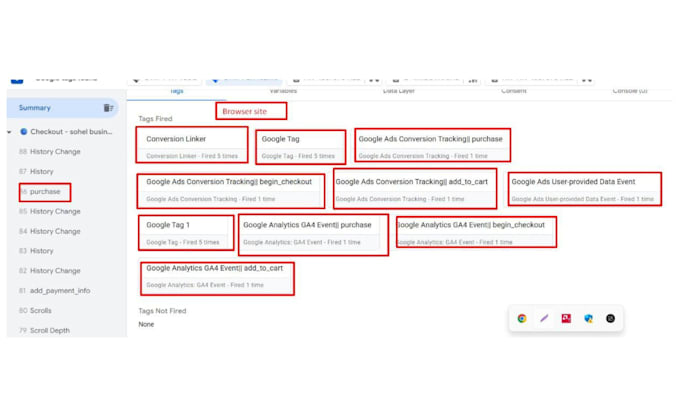Select the Checkout - sohel busin... page entry

[71, 131]
